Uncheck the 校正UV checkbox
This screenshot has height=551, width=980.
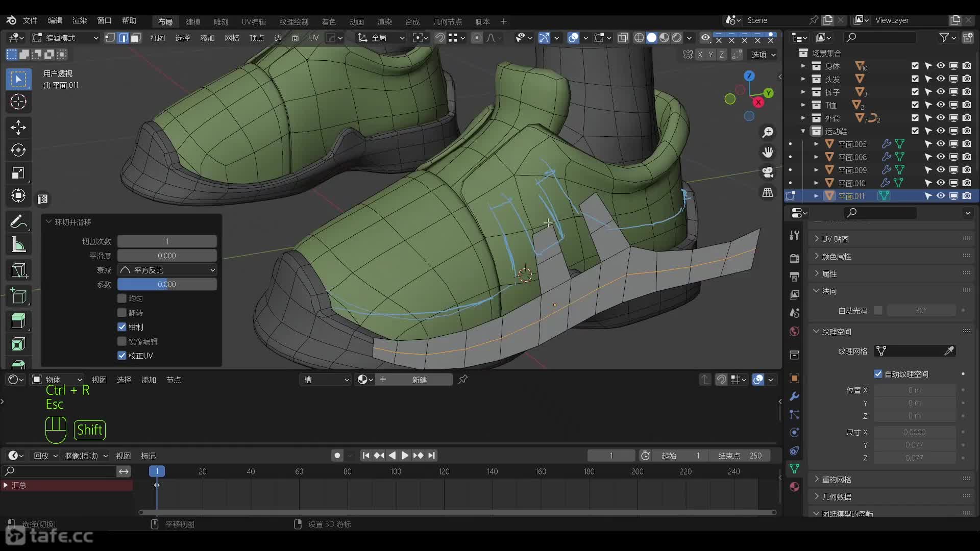121,356
